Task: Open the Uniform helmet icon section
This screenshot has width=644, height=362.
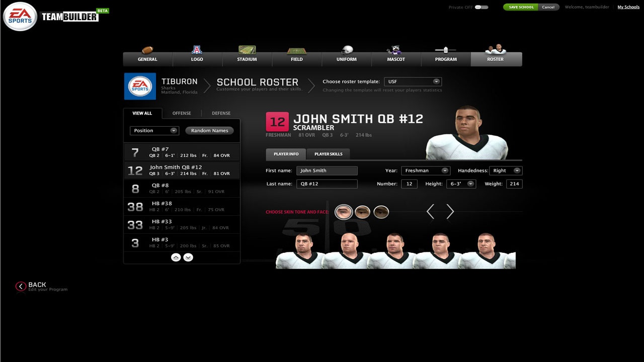Action: [x=347, y=50]
